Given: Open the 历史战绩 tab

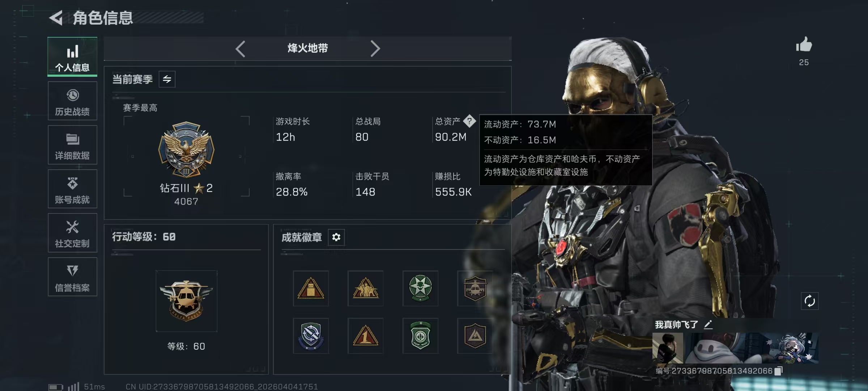Looking at the screenshot, I should click(72, 101).
